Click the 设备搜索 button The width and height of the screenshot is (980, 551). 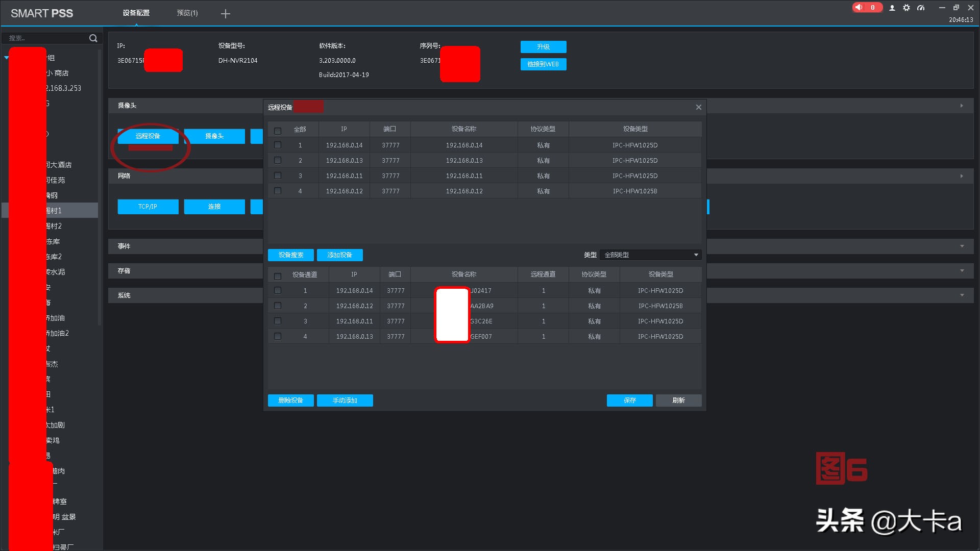[290, 255]
